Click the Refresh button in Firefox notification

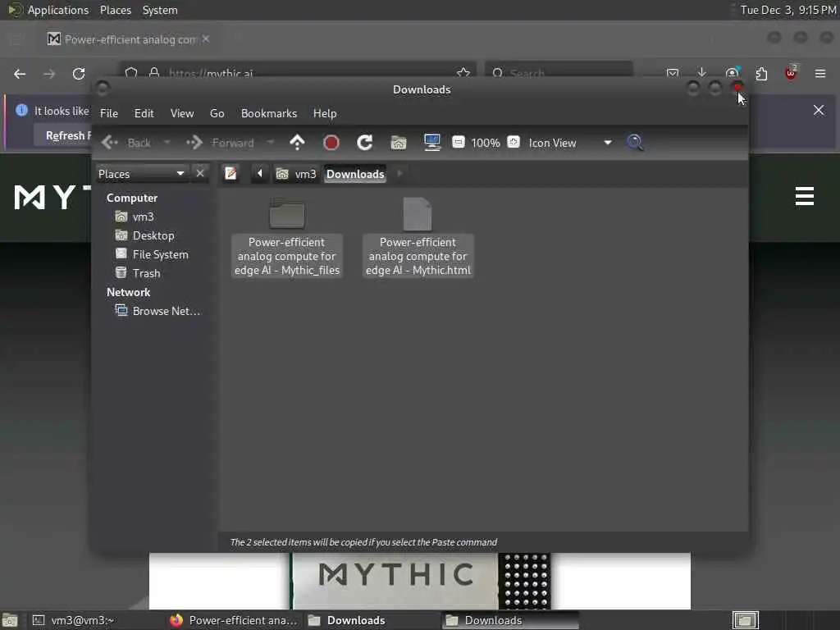[x=63, y=135]
